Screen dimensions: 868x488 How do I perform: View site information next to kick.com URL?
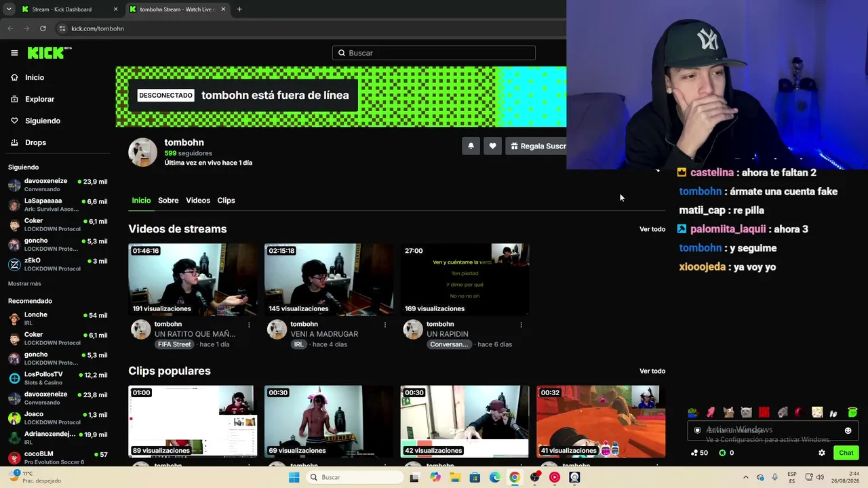coord(62,28)
